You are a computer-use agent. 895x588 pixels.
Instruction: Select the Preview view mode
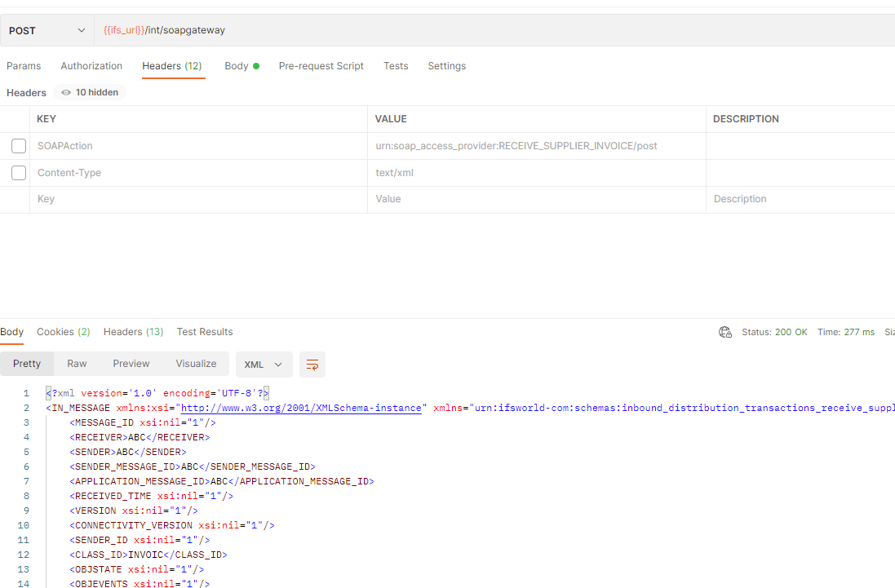131,364
